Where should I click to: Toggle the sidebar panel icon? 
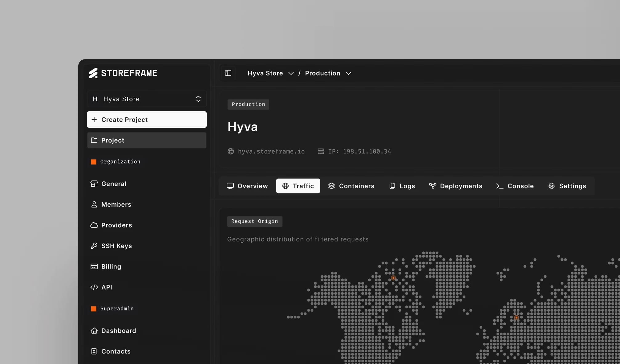[x=228, y=73]
